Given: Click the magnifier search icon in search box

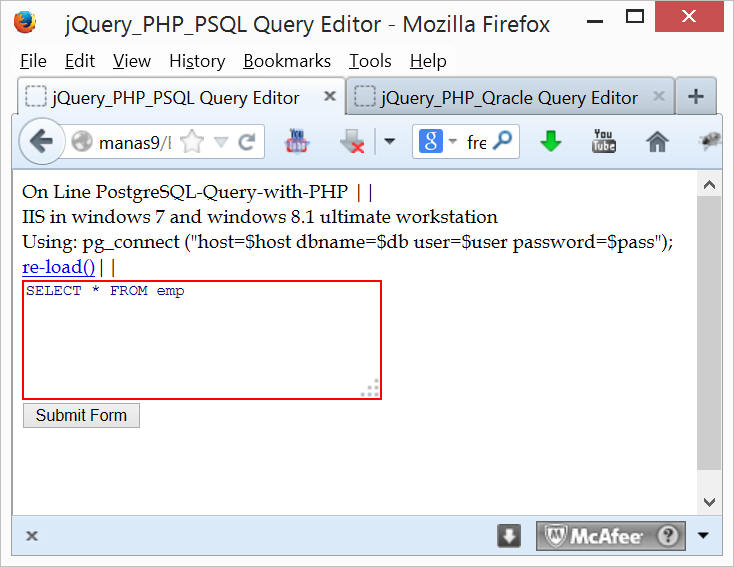Looking at the screenshot, I should pyautogui.click(x=503, y=141).
